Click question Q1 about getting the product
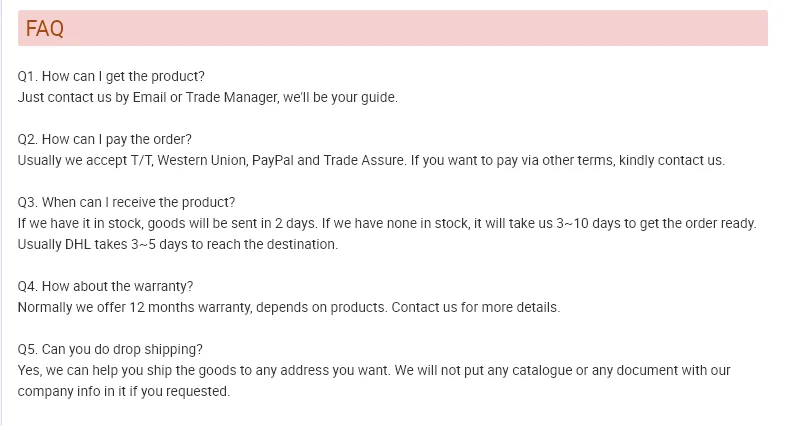Image resolution: width=800 pixels, height=426 pixels. click(x=111, y=76)
